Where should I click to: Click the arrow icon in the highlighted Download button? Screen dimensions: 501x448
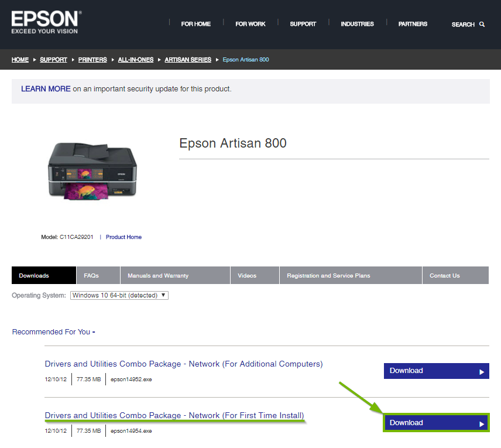481,422
